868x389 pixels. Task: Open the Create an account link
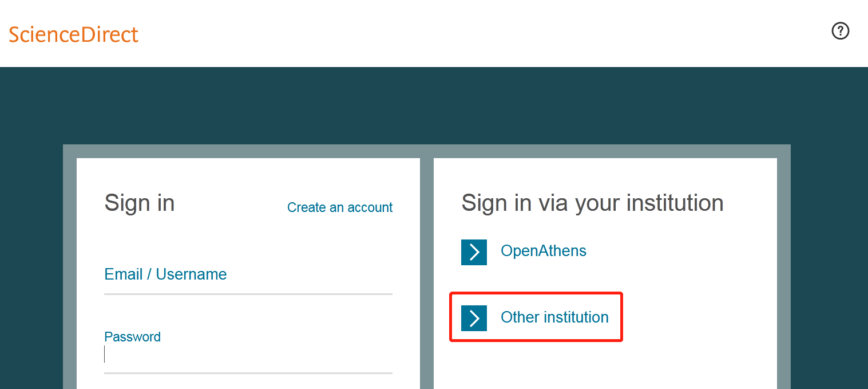tap(340, 207)
